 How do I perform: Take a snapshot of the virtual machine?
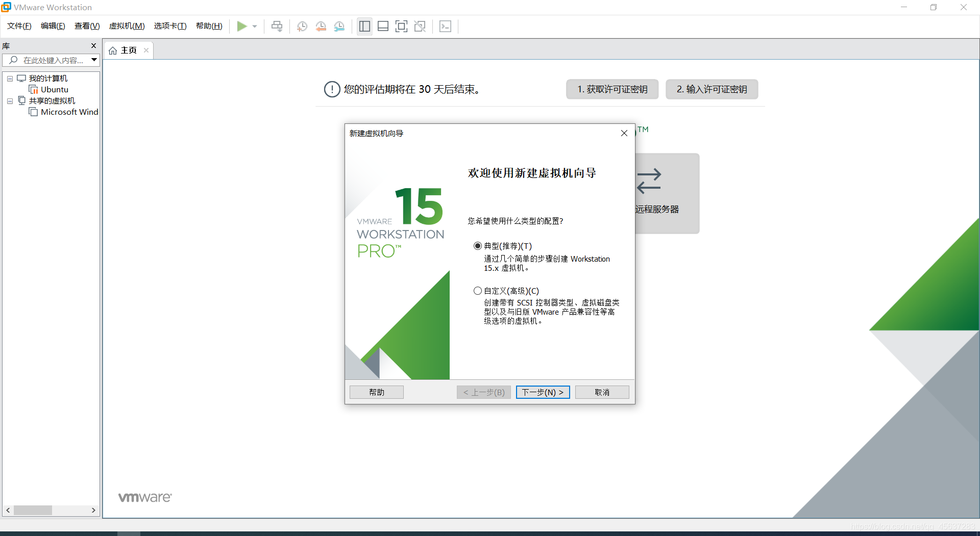pyautogui.click(x=302, y=26)
